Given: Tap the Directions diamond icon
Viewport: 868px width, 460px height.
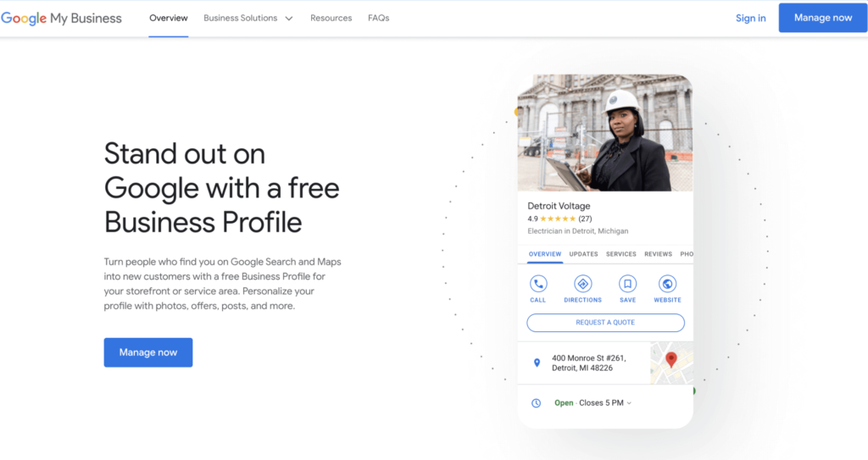Looking at the screenshot, I should [582, 284].
